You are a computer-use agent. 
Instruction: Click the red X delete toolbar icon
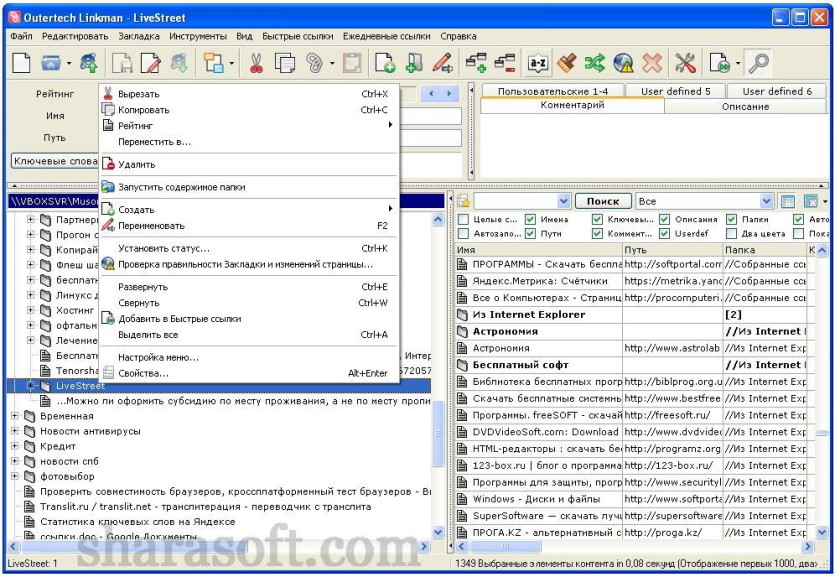click(x=652, y=63)
